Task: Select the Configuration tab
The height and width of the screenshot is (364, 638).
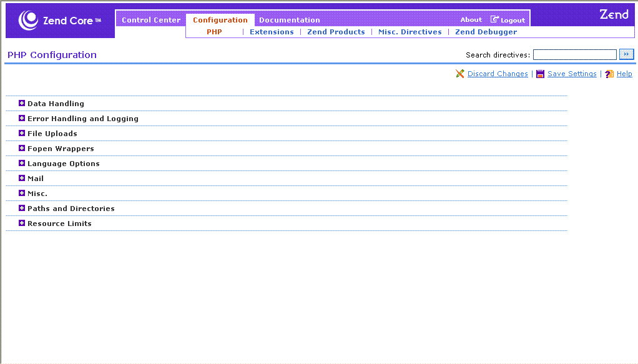Action: coord(220,20)
